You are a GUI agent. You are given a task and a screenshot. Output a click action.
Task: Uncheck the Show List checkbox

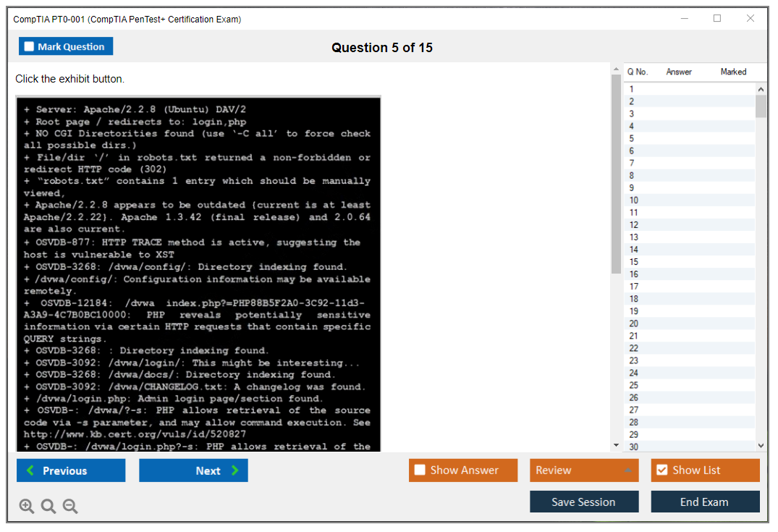tap(661, 470)
